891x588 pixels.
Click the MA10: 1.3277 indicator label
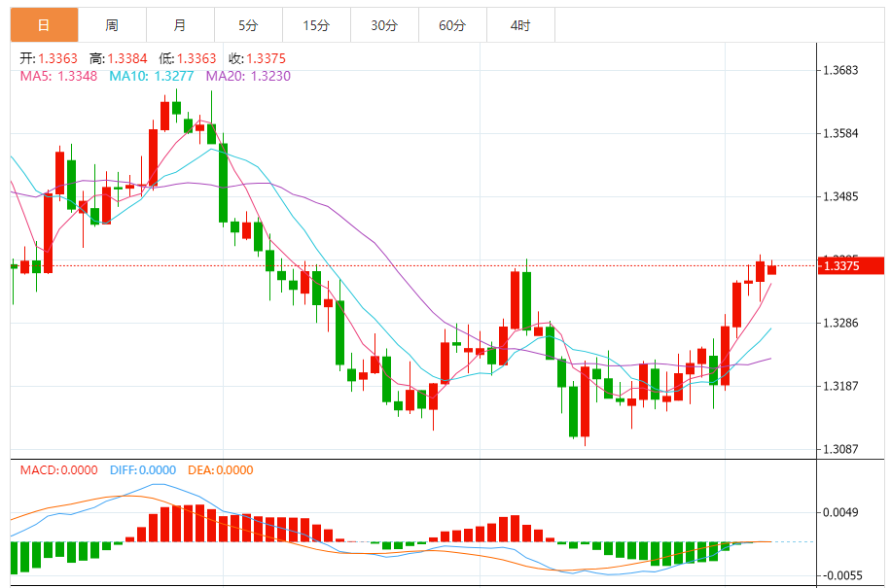pyautogui.click(x=152, y=76)
